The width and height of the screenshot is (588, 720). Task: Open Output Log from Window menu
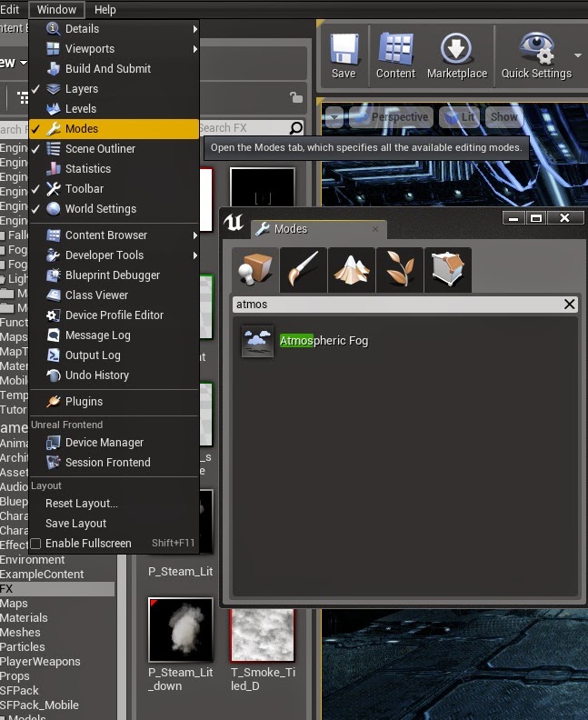click(114, 355)
